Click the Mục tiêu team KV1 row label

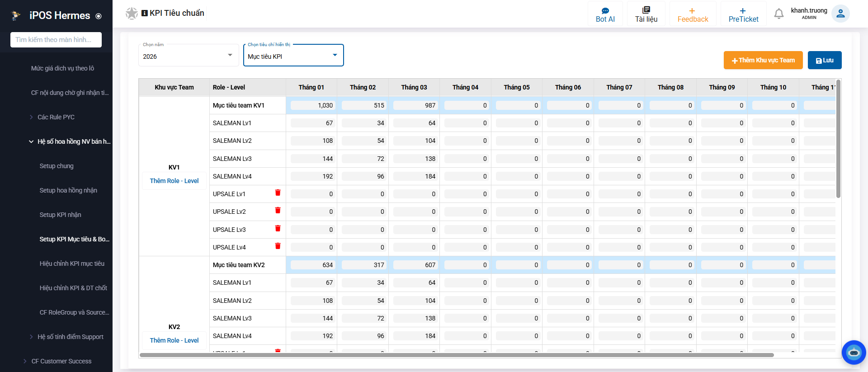(239, 105)
